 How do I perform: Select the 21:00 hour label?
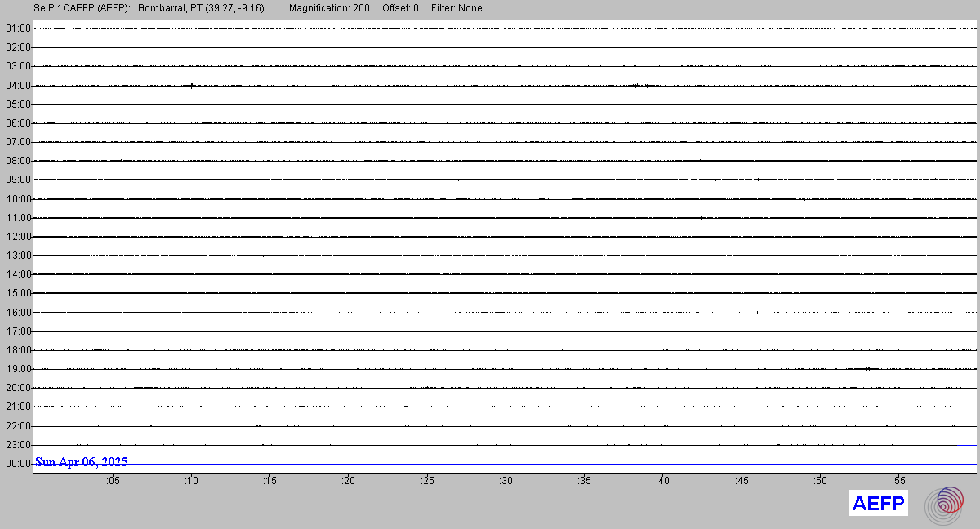[x=18, y=407]
